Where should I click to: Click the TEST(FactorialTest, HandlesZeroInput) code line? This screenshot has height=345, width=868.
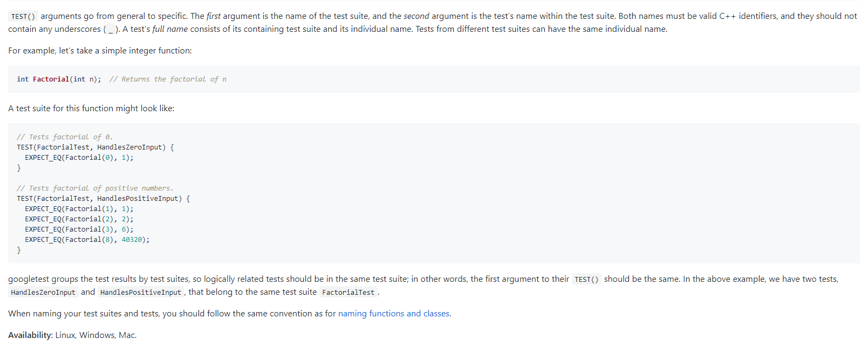[95, 147]
